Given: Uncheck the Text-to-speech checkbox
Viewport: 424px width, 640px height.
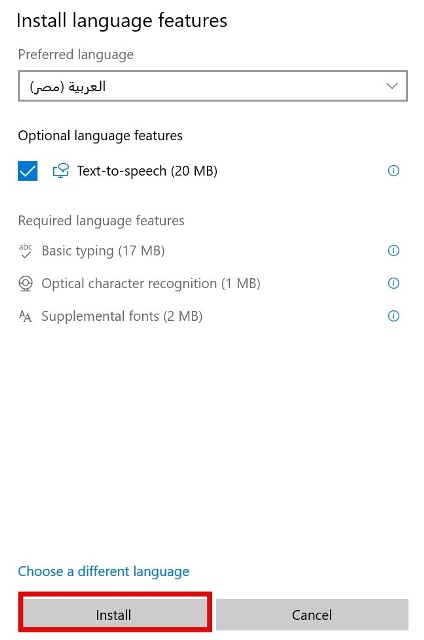Looking at the screenshot, I should click(x=28, y=171).
